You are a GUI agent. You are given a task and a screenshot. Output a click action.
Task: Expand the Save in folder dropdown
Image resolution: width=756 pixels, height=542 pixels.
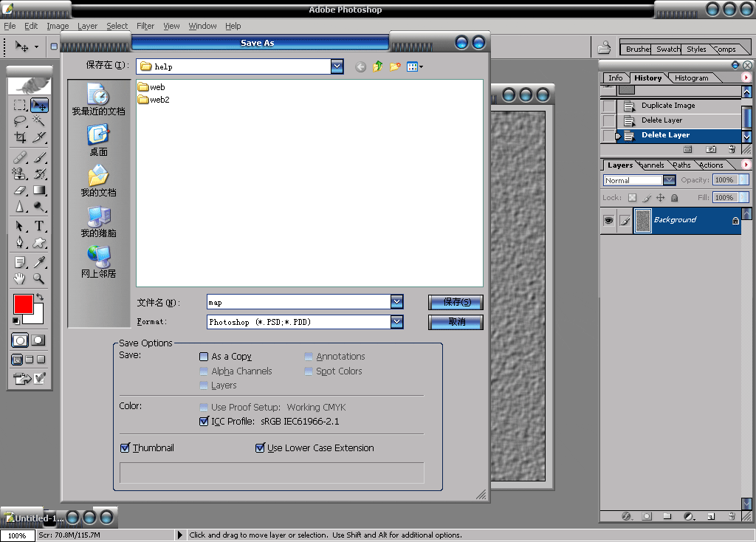pos(337,66)
